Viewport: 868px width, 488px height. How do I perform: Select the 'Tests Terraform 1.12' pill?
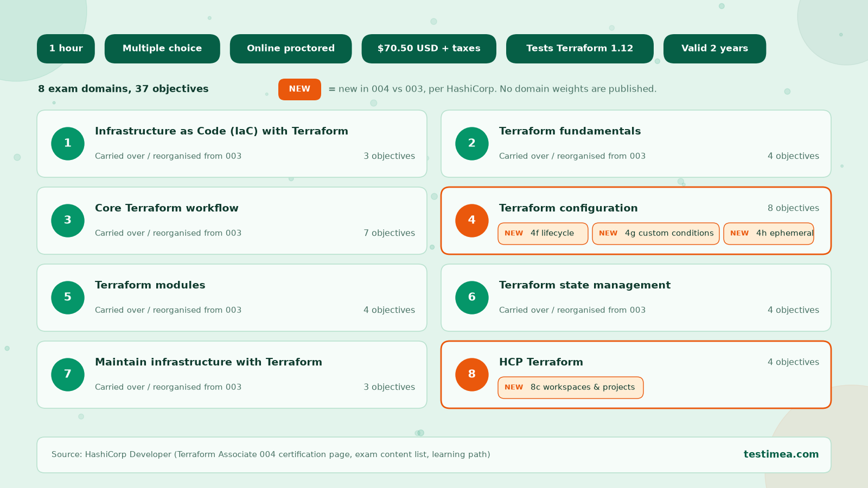580,49
